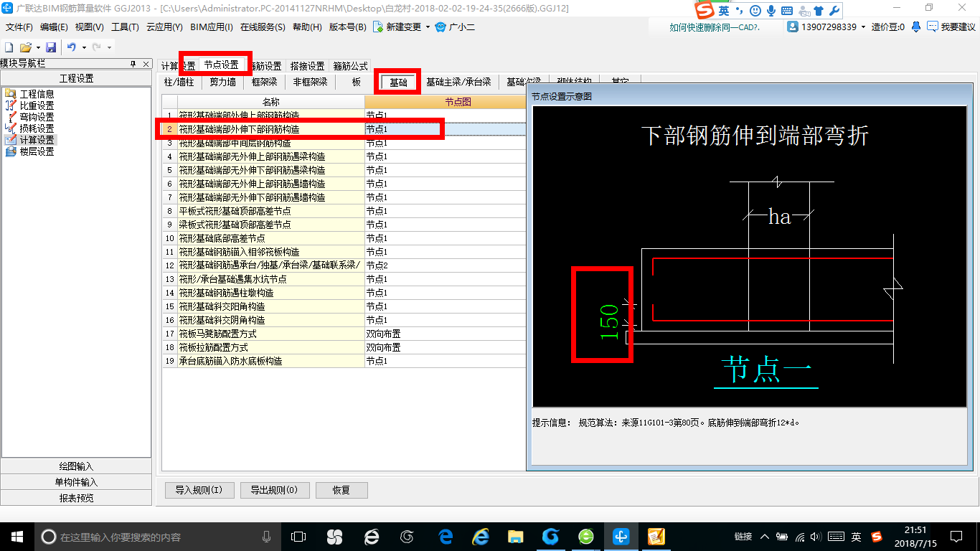Select the 基础 component tab
Image resolution: width=980 pixels, height=551 pixels.
click(x=398, y=83)
